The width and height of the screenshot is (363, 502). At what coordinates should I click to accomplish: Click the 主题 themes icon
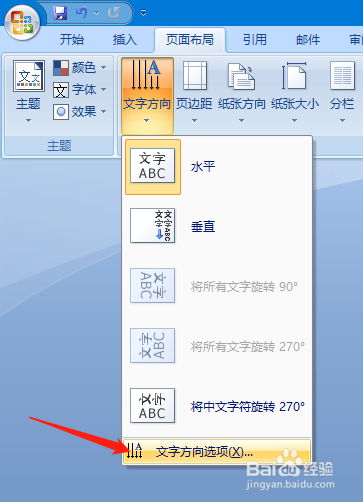point(29,76)
